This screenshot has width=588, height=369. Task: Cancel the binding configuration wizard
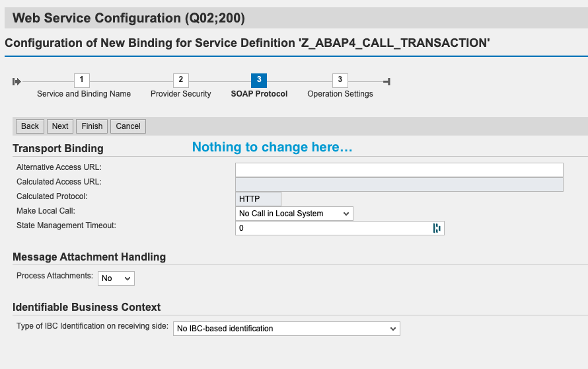pyautogui.click(x=128, y=126)
